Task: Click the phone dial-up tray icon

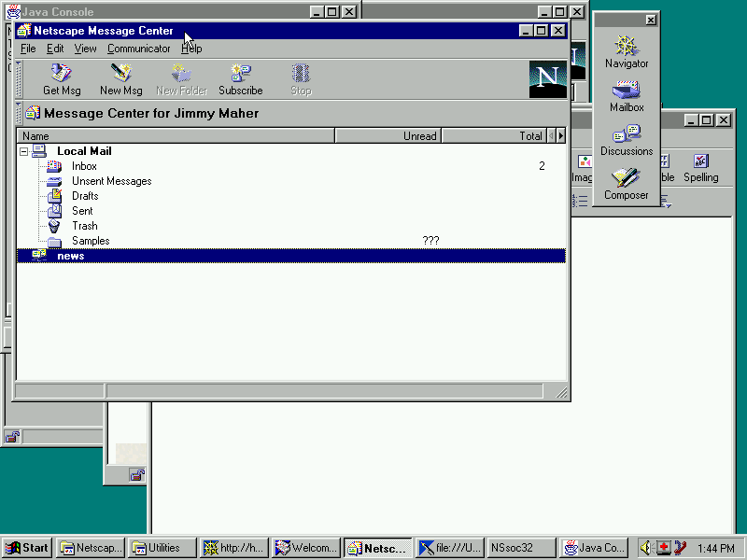Action: click(x=681, y=548)
